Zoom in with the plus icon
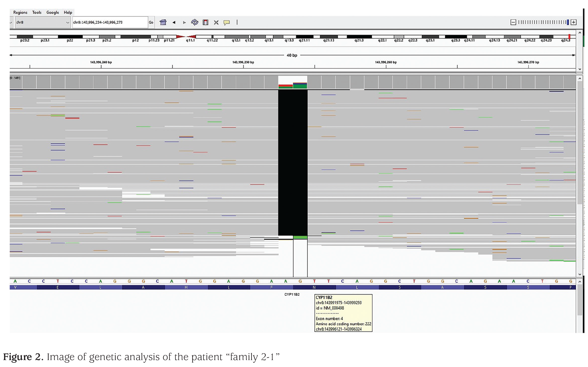588x367 pixels. tap(574, 22)
